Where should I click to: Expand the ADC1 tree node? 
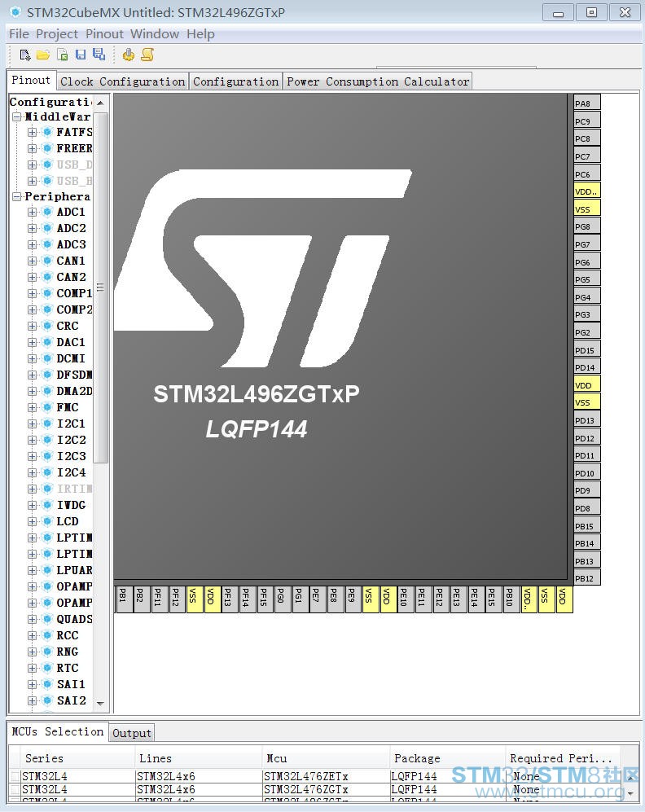32,212
